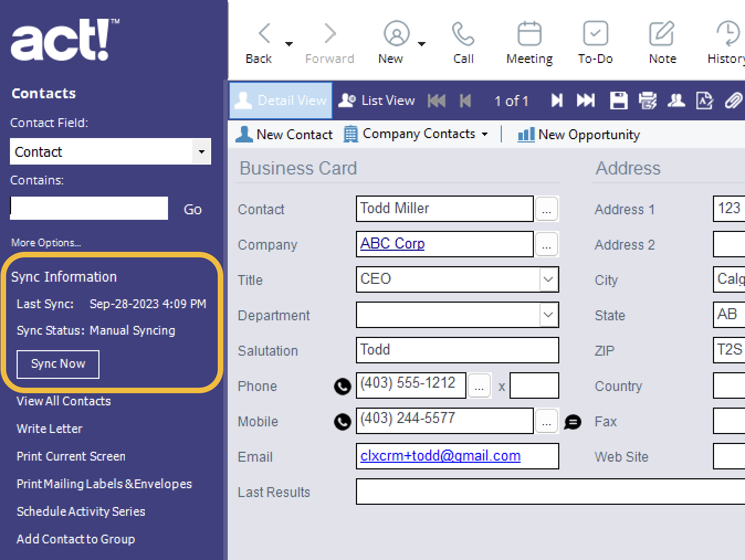Send a text via the Mobile message icon

click(x=573, y=422)
